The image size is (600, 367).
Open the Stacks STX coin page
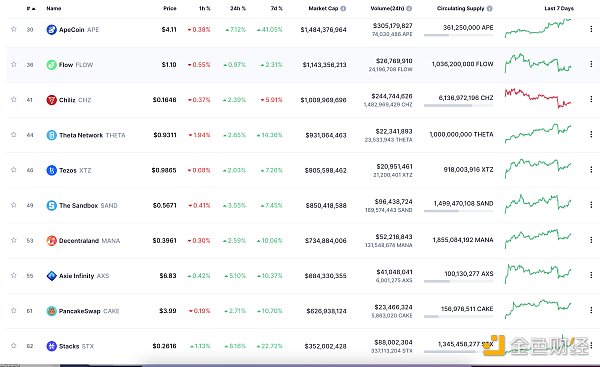[x=76, y=346]
